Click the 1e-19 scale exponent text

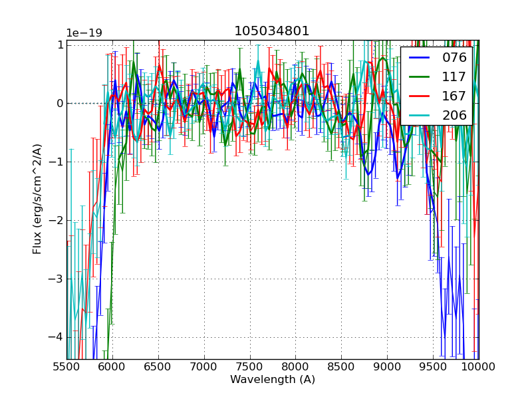pos(84,33)
